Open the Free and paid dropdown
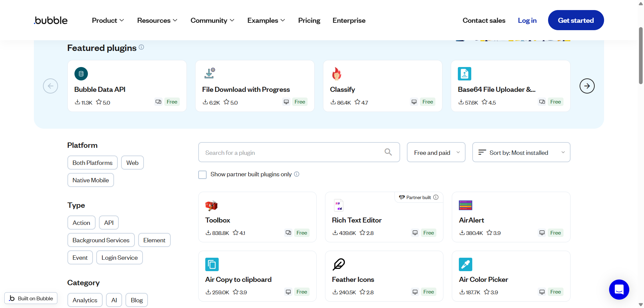Viewport: 644px width, 308px height. click(436, 152)
